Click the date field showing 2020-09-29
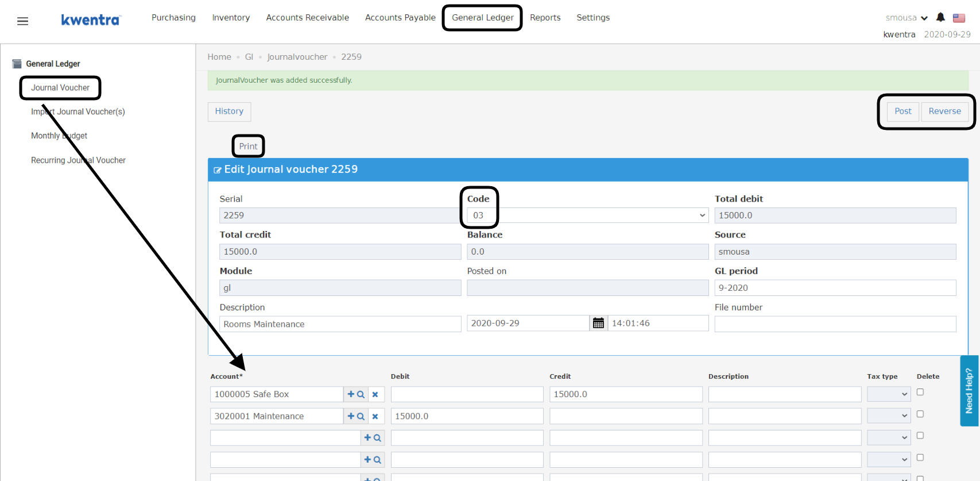Image resolution: width=980 pixels, height=481 pixels. tap(528, 324)
